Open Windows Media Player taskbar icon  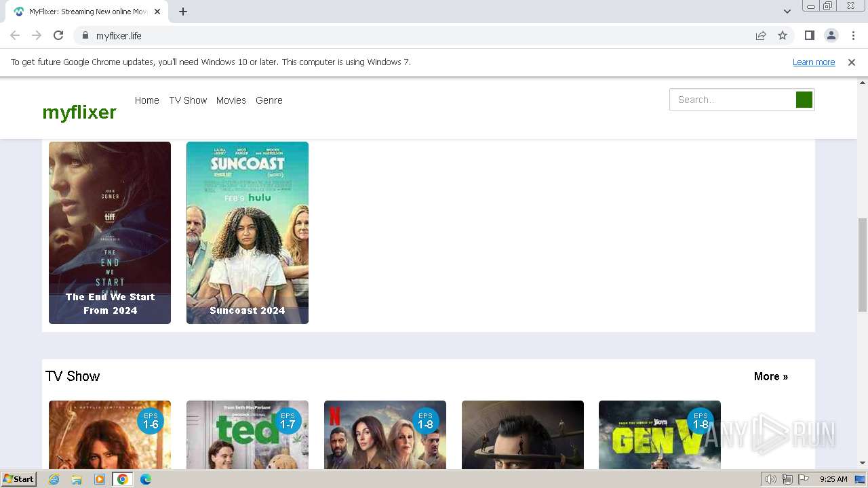100,479
